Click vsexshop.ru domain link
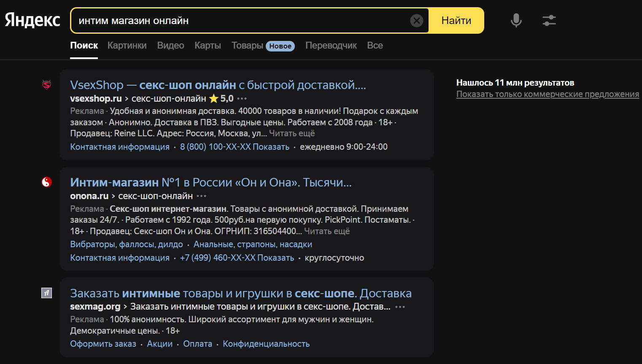The width and height of the screenshot is (642, 364). coord(96,99)
